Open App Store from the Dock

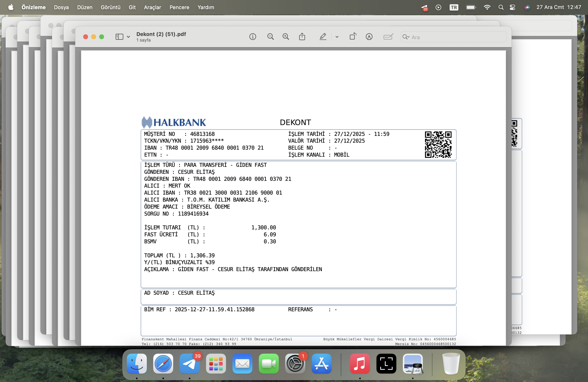322,363
